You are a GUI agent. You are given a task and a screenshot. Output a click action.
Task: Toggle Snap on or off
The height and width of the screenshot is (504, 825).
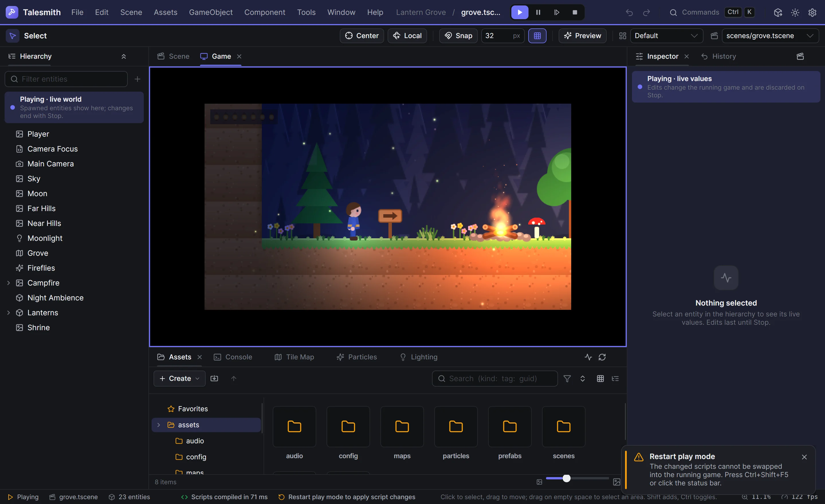458,36
